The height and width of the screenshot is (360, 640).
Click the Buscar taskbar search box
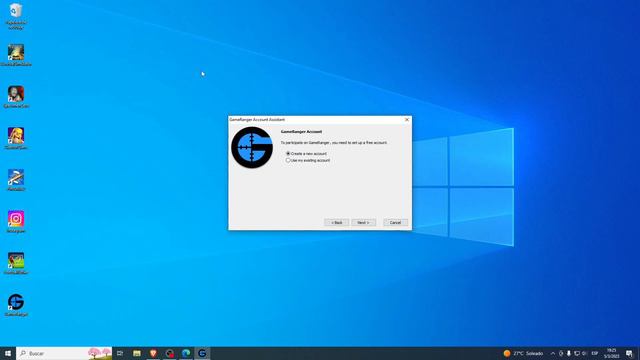pyautogui.click(x=64, y=353)
